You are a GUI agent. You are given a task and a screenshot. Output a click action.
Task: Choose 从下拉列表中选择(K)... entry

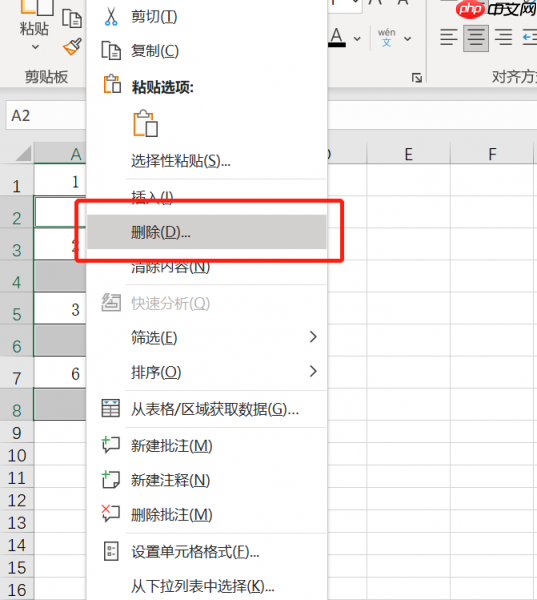[x=207, y=586]
